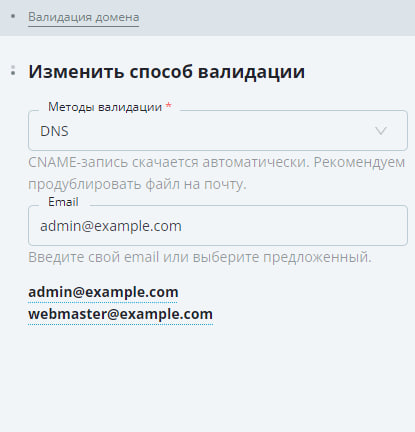Click the CNAME-запись hint text

click(216, 162)
